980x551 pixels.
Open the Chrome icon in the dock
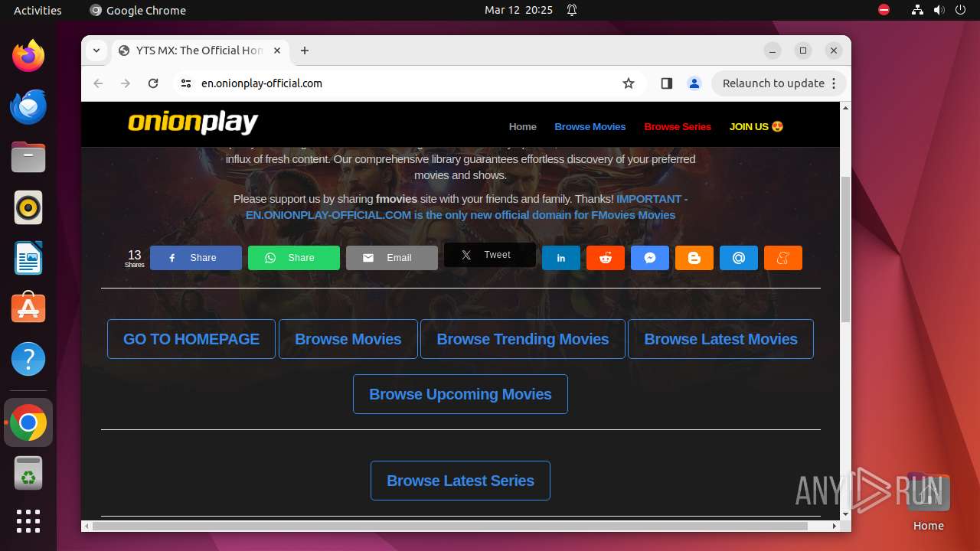(28, 422)
